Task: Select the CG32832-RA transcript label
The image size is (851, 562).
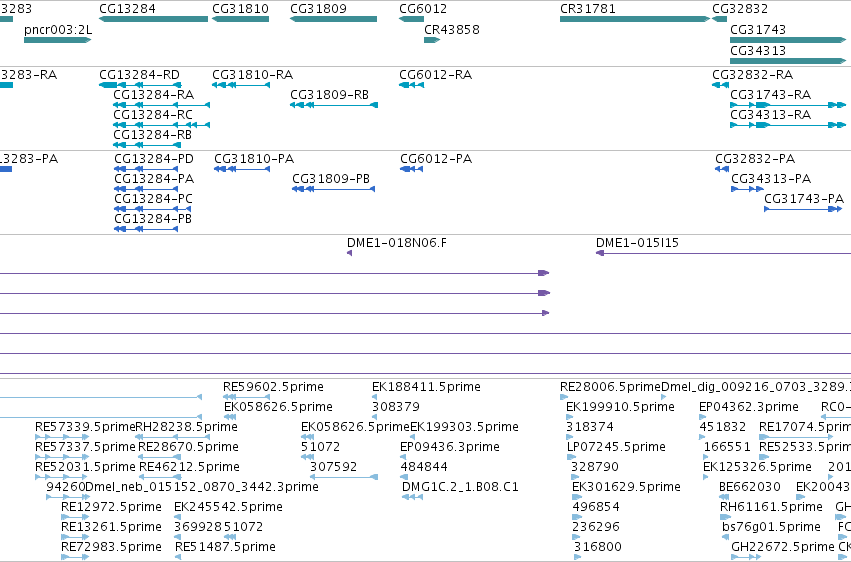Action: coord(753,74)
